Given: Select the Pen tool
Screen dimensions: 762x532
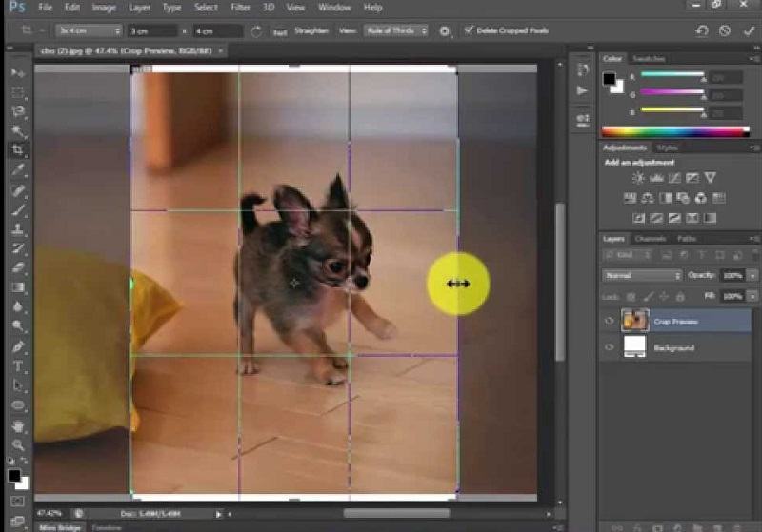Looking at the screenshot, I should click(x=17, y=346).
